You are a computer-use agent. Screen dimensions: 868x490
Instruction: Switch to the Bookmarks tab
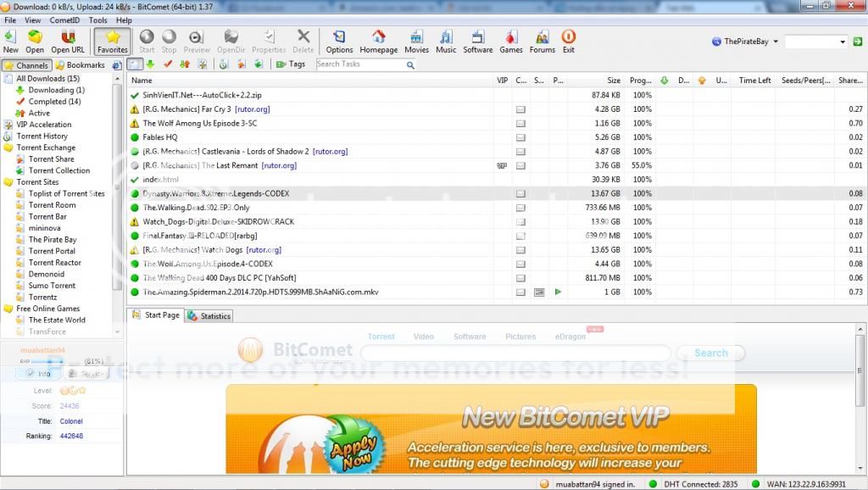click(81, 65)
